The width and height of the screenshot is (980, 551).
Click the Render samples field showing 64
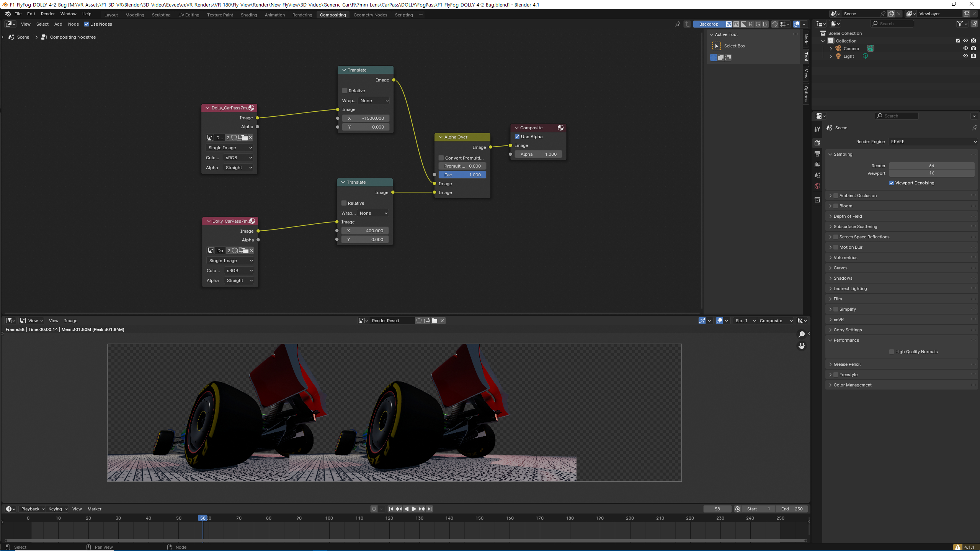[932, 166]
